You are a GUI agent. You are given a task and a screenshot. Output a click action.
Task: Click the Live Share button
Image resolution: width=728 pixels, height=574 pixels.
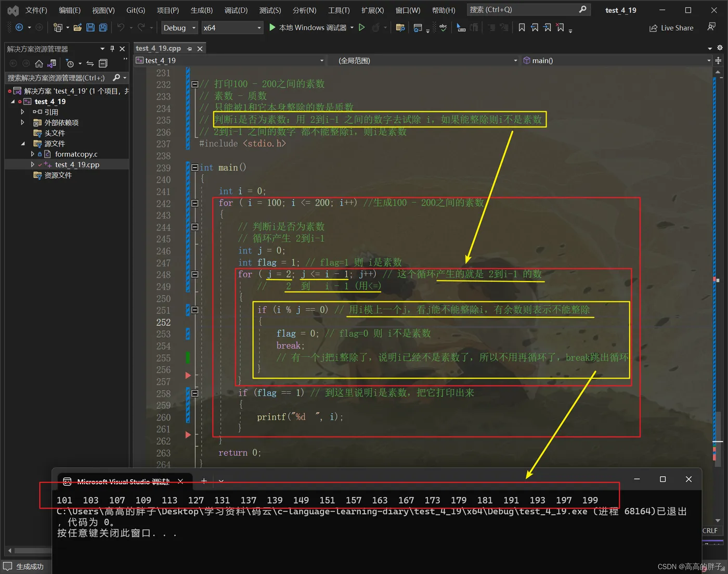(x=671, y=28)
